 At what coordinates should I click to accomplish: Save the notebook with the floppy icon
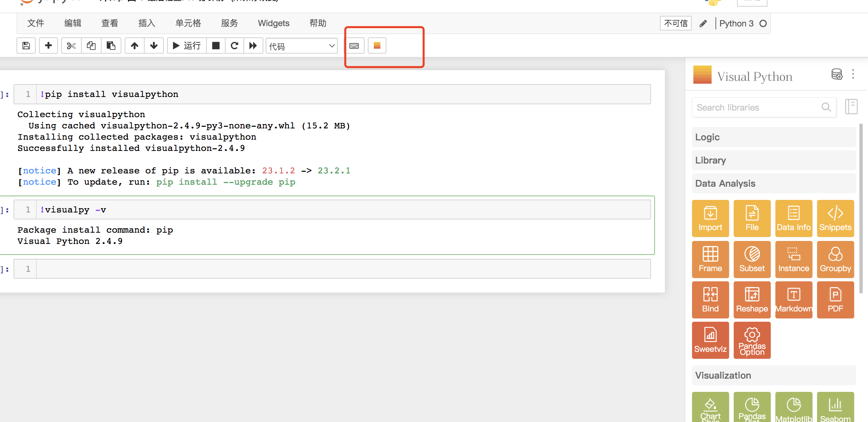click(26, 45)
